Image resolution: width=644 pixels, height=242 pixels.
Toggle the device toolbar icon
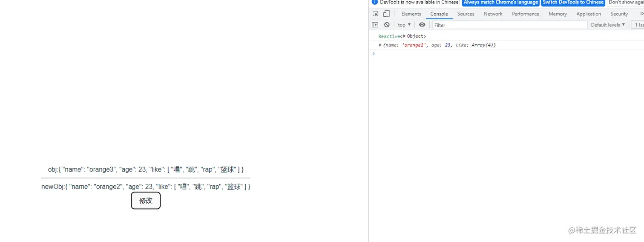(386, 14)
